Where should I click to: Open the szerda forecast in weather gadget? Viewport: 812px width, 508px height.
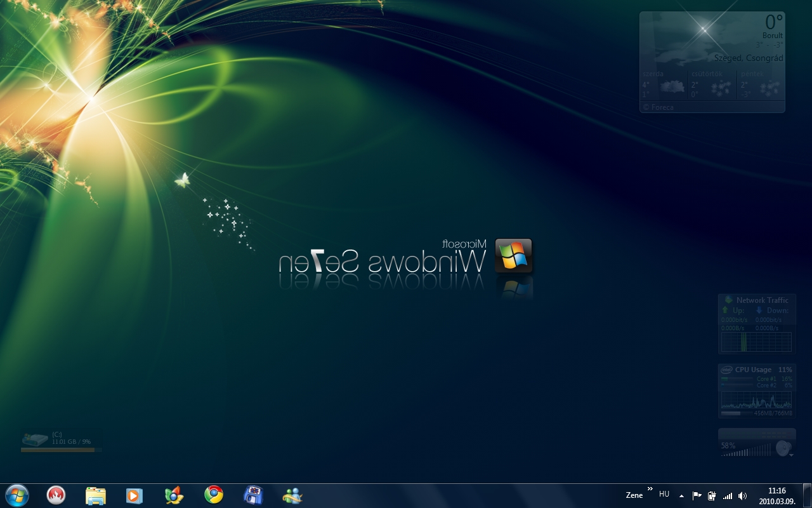[664, 84]
